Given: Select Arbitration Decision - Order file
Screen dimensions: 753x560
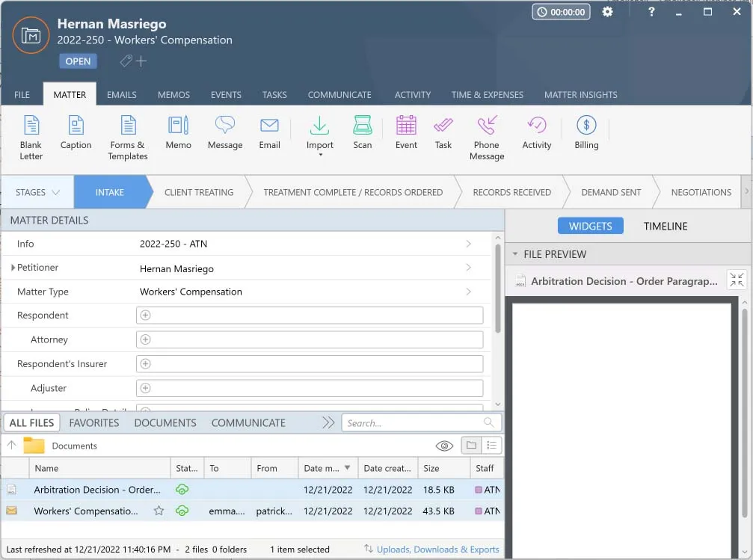Looking at the screenshot, I should click(x=252, y=490).
